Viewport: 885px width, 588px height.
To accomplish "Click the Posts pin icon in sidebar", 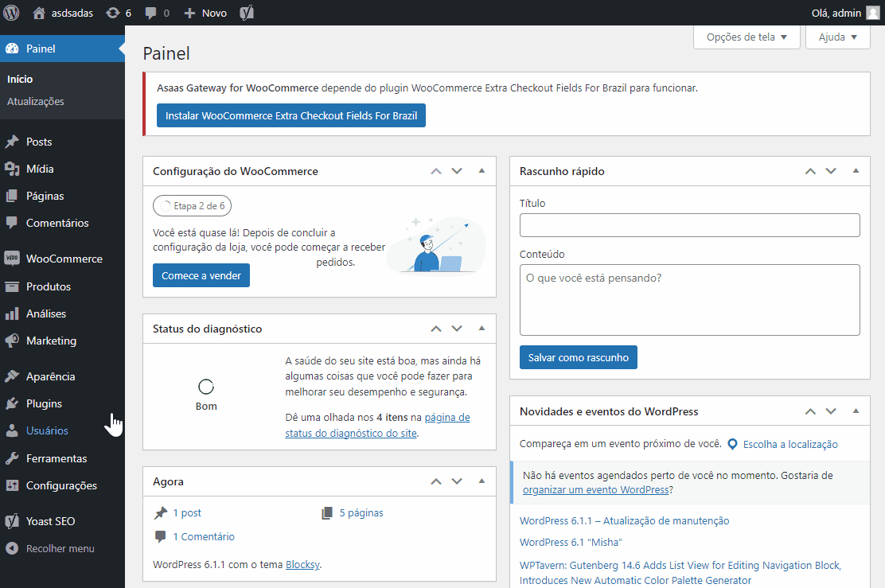I will tap(12, 142).
